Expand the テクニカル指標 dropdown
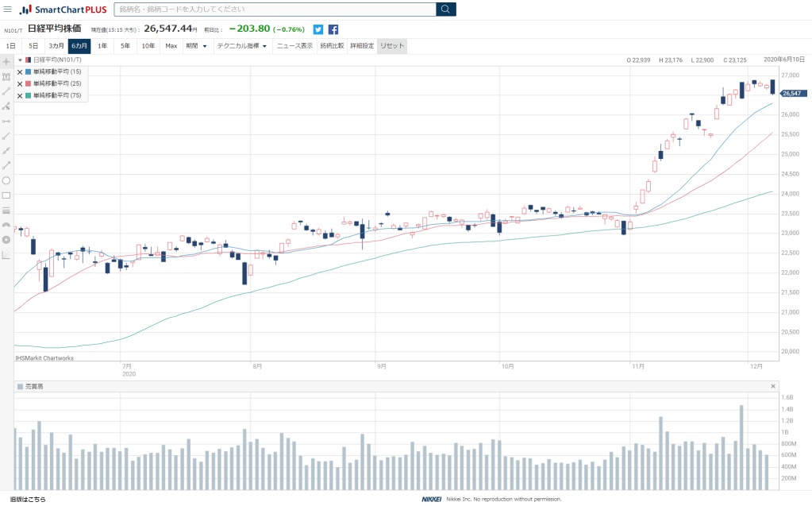 (242, 46)
